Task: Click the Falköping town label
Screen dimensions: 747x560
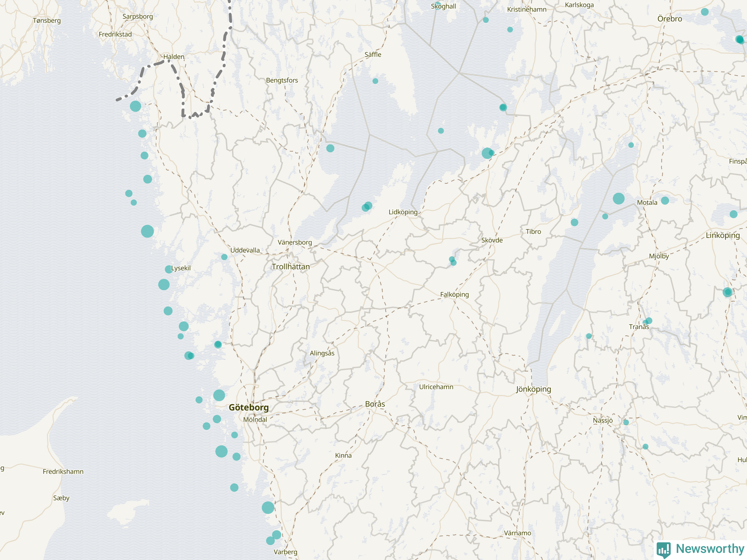Action: [x=455, y=294]
